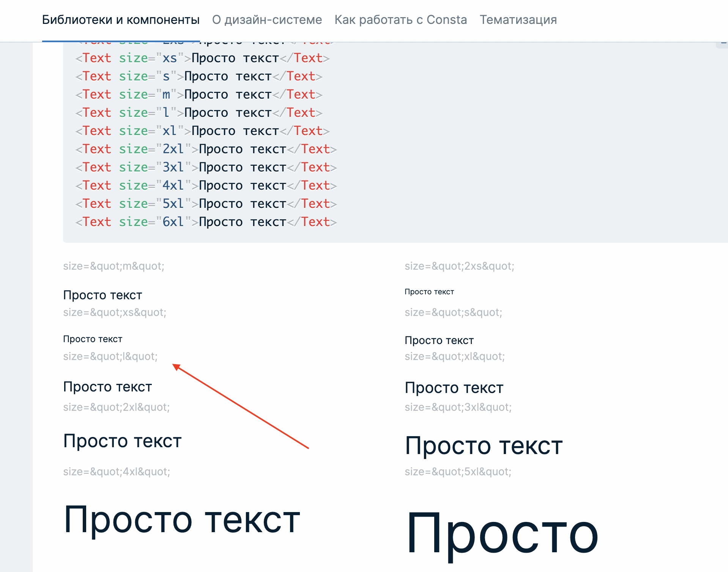The height and width of the screenshot is (572, 728).
Task: Select the «Просто текст» sample sized xs
Action: (93, 339)
